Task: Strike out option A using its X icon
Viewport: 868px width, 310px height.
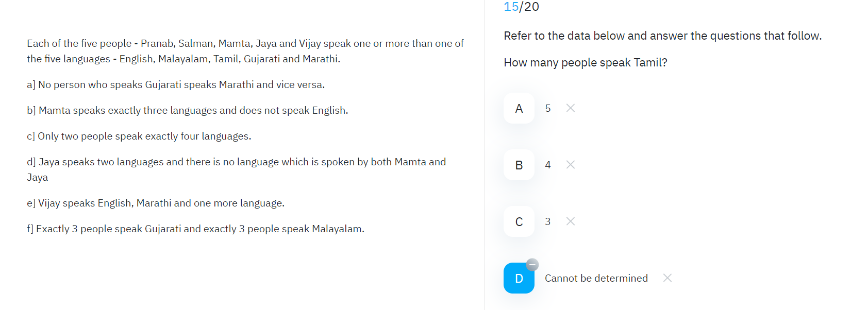Action: 571,108
